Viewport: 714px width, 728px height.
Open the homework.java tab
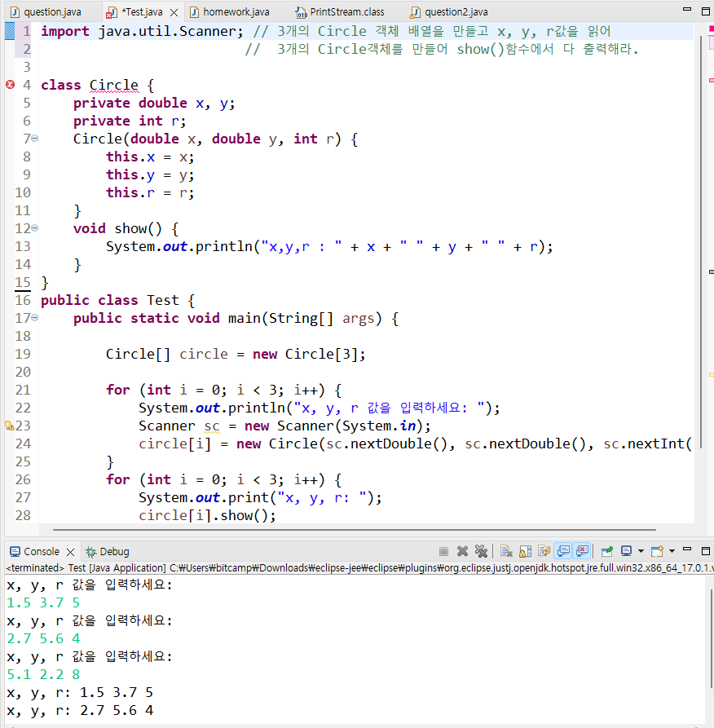(x=230, y=12)
